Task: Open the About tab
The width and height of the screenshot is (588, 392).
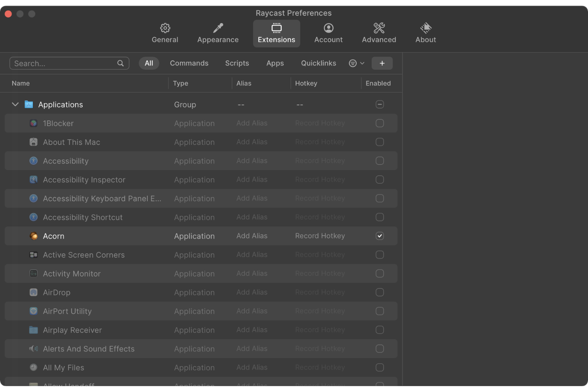Action: pyautogui.click(x=426, y=33)
